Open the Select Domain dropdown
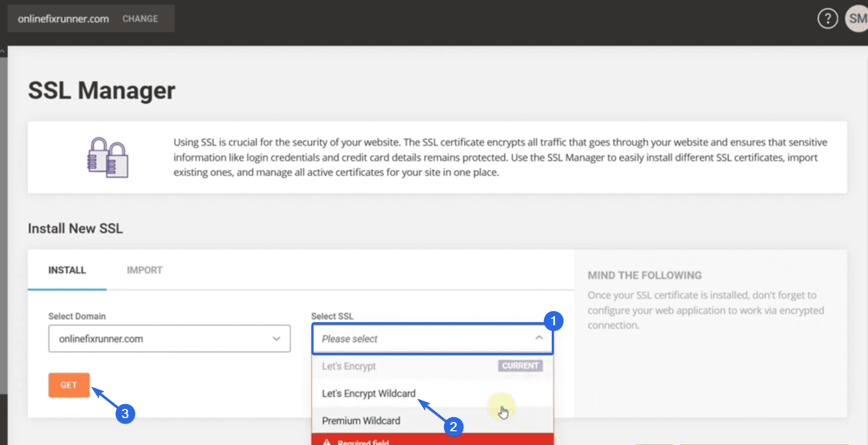Image resolution: width=868 pixels, height=445 pixels. tap(169, 339)
